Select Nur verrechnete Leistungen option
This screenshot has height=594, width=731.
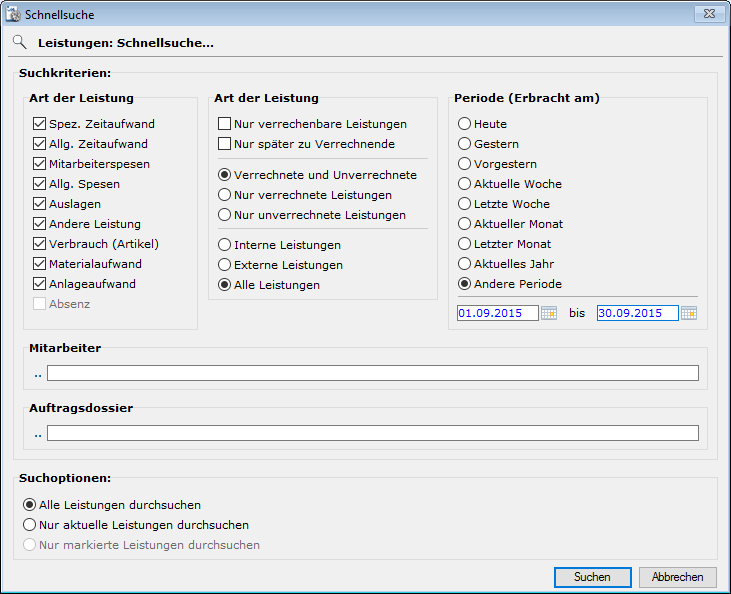[x=225, y=195]
